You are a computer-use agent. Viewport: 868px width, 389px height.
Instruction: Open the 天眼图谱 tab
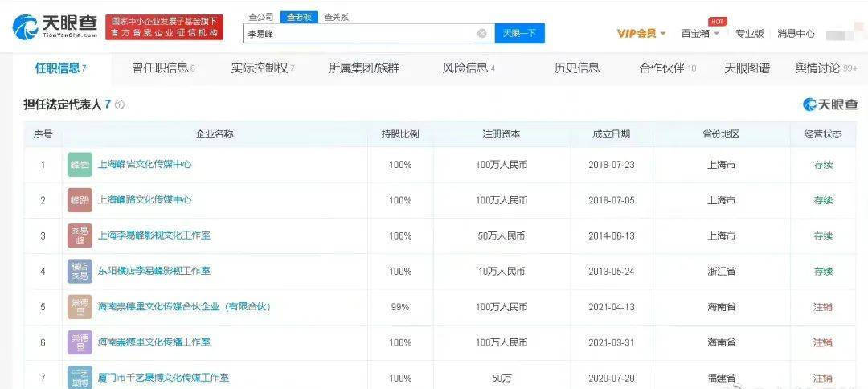point(747,68)
